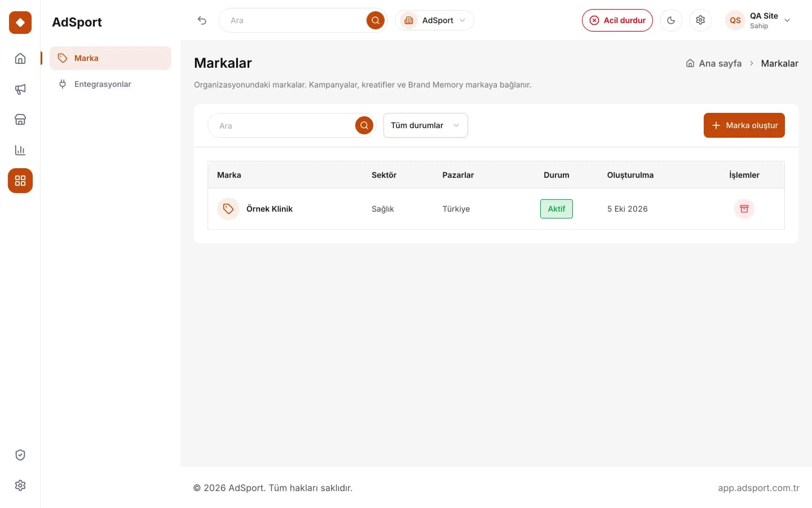The width and height of the screenshot is (812, 508).
Task: Click the app.adsport.com.tr footer link
Action: coord(758,488)
